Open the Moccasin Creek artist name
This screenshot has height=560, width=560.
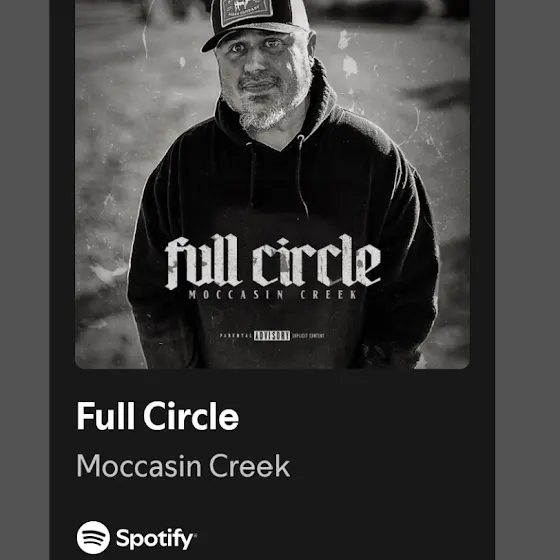click(x=183, y=466)
